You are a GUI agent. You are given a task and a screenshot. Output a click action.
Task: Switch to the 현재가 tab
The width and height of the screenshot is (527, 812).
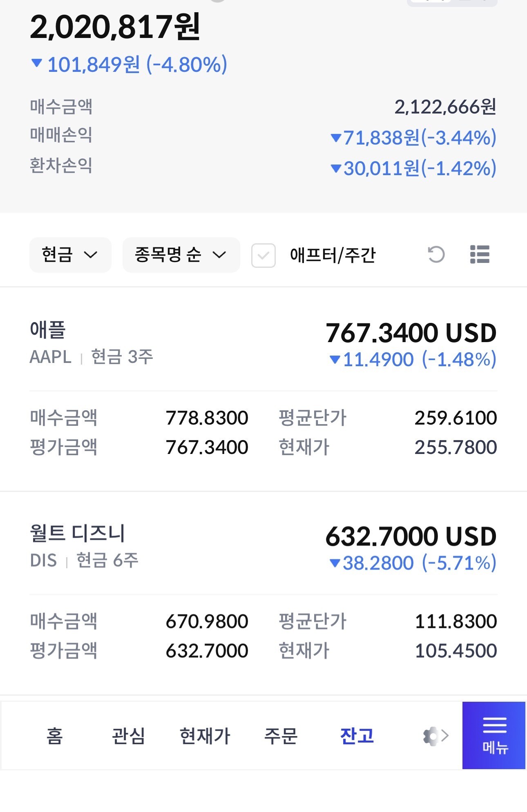click(205, 736)
